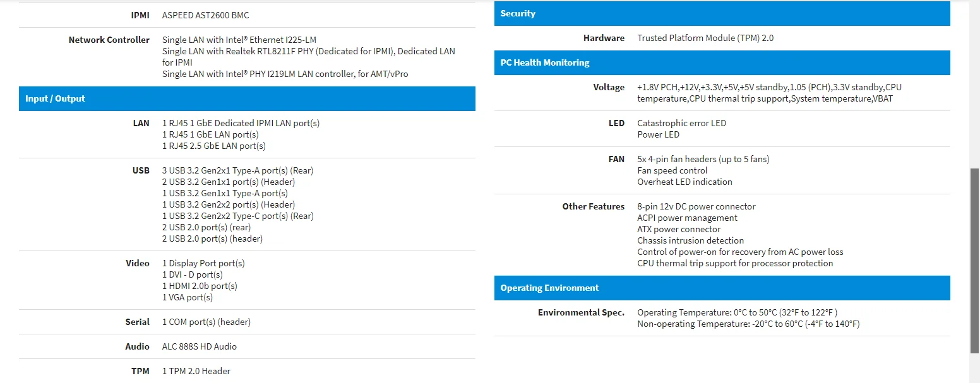Click '1 USB 3.2 Gen2x2 port(s) (Header)'
980x383 pixels.
point(229,204)
